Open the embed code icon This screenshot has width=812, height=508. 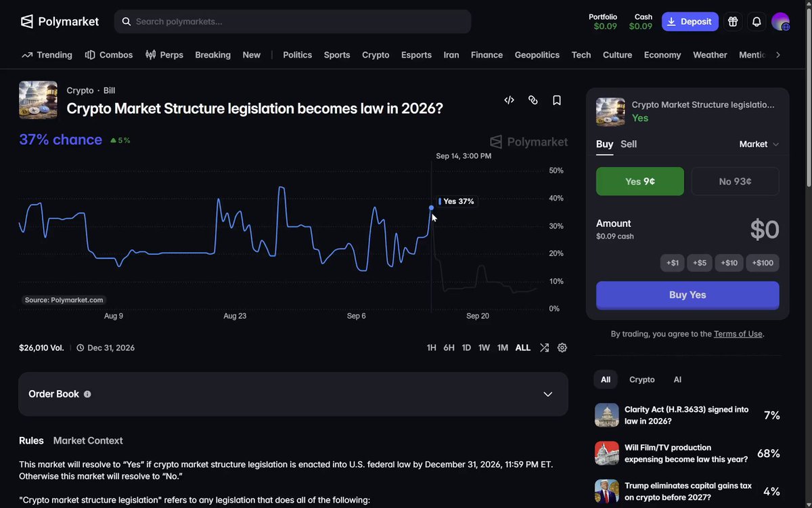[x=510, y=100]
